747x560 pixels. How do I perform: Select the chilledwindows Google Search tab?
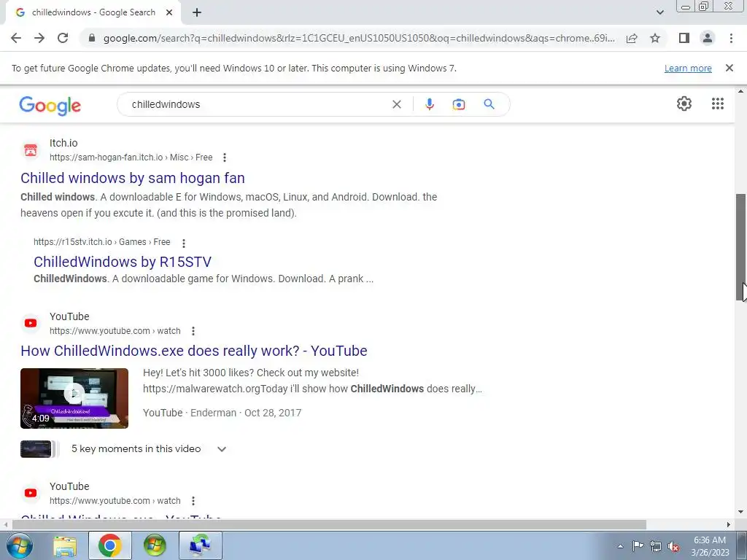click(93, 12)
